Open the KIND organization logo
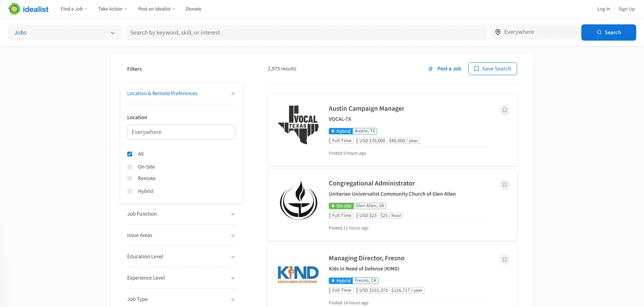This screenshot has height=307, width=644. coord(298,274)
